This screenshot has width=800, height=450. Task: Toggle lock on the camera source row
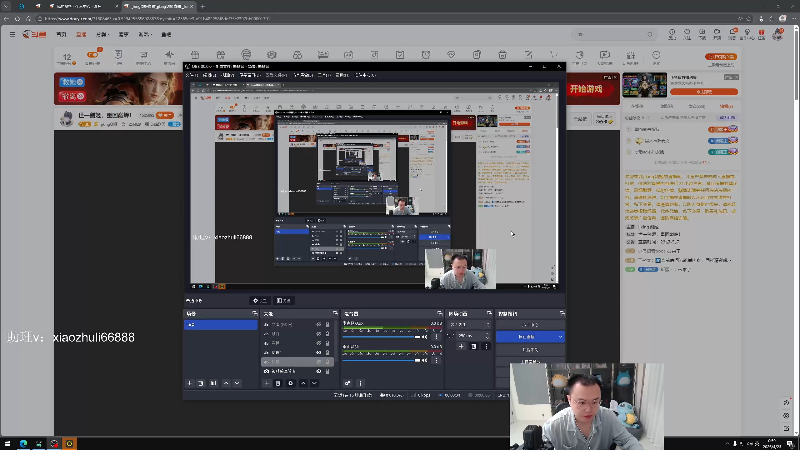pyautogui.click(x=328, y=371)
